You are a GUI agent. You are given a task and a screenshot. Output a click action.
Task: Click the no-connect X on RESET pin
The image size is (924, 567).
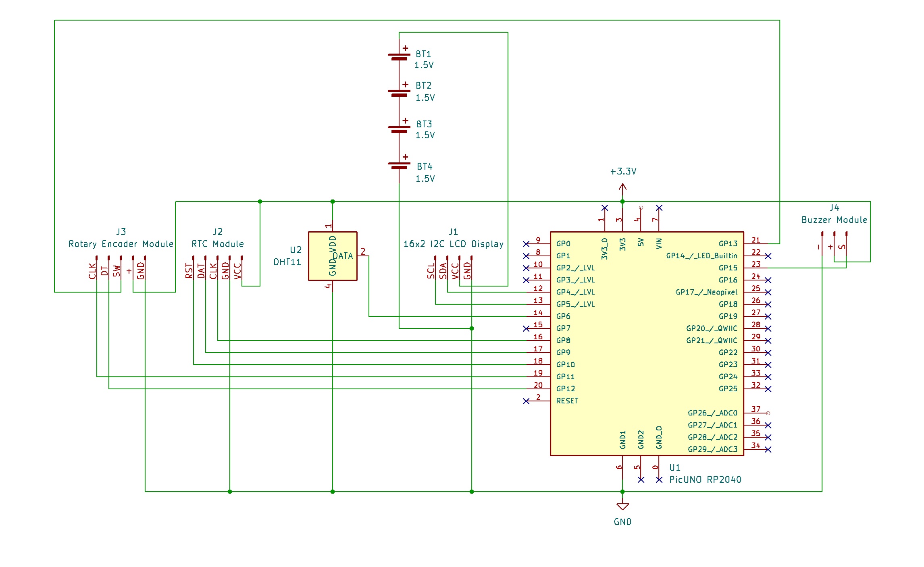coord(526,401)
